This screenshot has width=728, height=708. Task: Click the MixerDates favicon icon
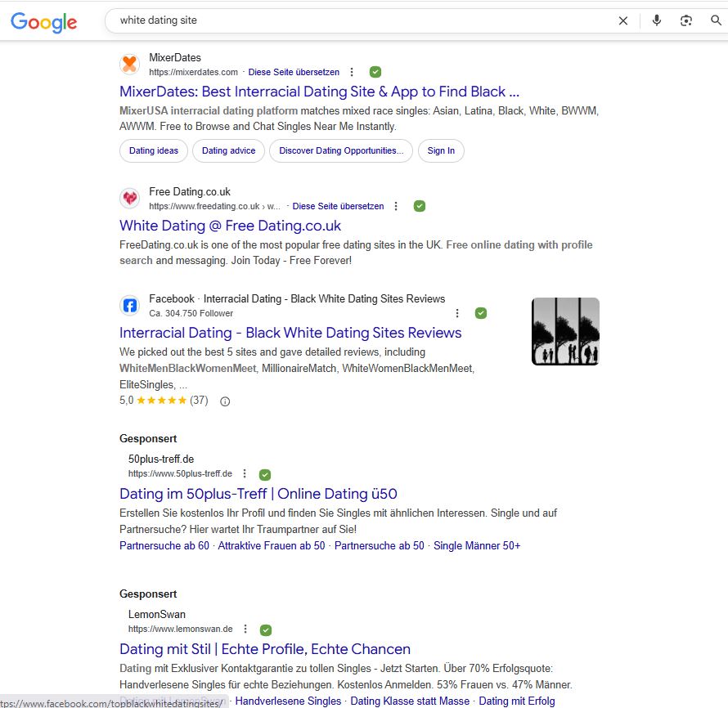click(129, 65)
